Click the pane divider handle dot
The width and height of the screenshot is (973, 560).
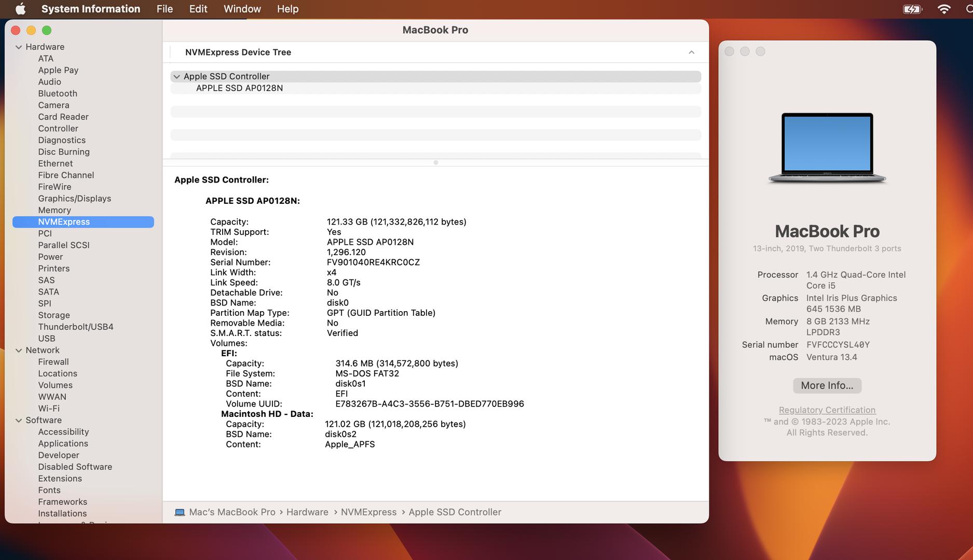coord(435,163)
